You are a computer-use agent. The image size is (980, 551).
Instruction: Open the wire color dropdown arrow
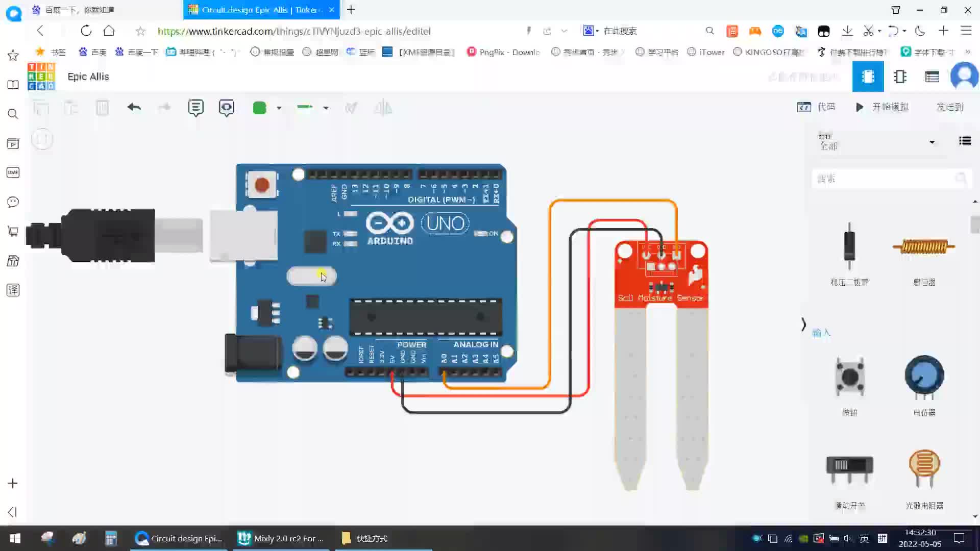pyautogui.click(x=279, y=108)
